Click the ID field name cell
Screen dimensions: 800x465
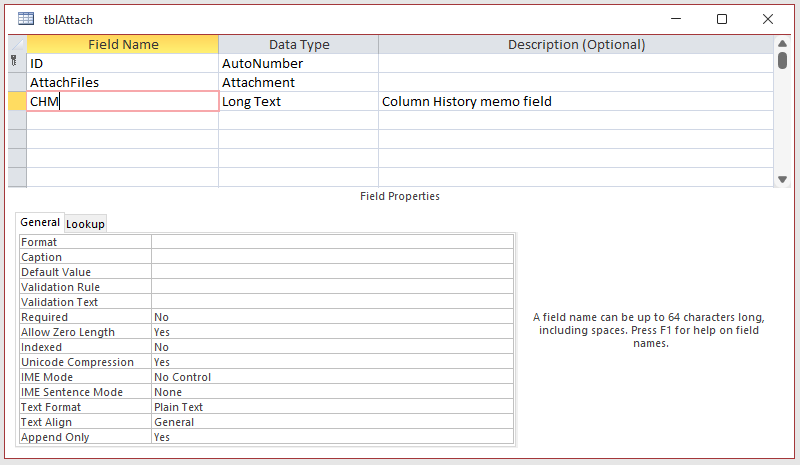point(122,63)
